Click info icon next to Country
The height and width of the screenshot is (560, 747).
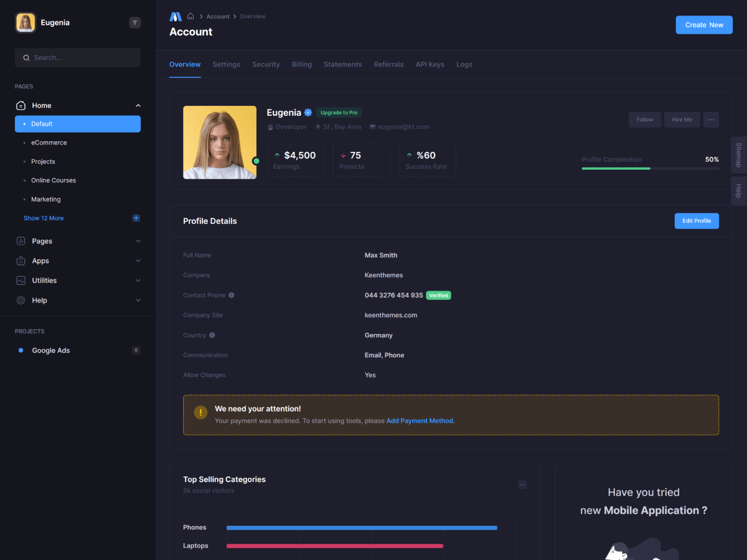click(x=212, y=335)
